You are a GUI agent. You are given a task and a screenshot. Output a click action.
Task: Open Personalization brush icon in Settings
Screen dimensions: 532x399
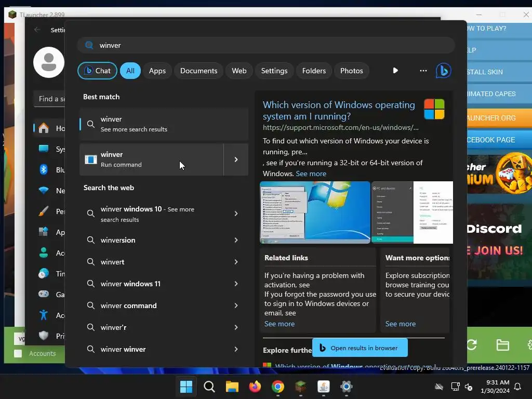pos(44,211)
